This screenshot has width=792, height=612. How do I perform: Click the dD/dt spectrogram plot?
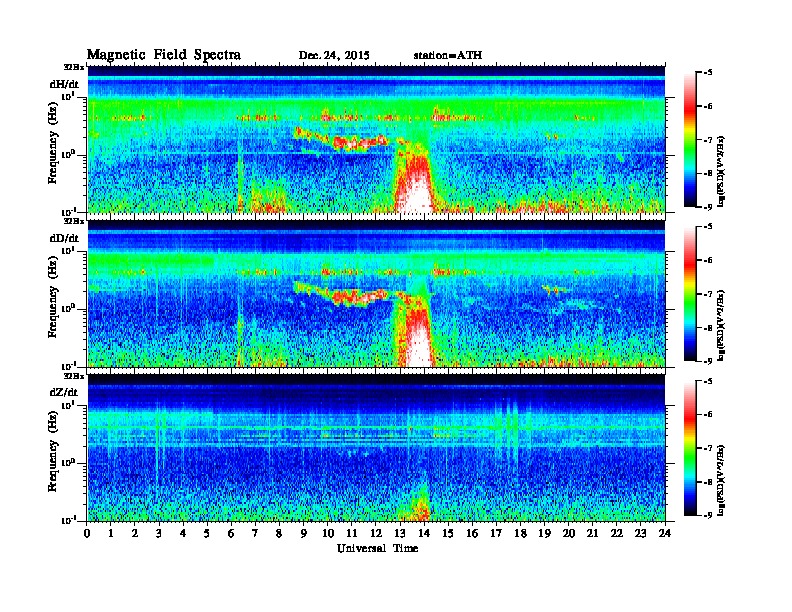377,293
